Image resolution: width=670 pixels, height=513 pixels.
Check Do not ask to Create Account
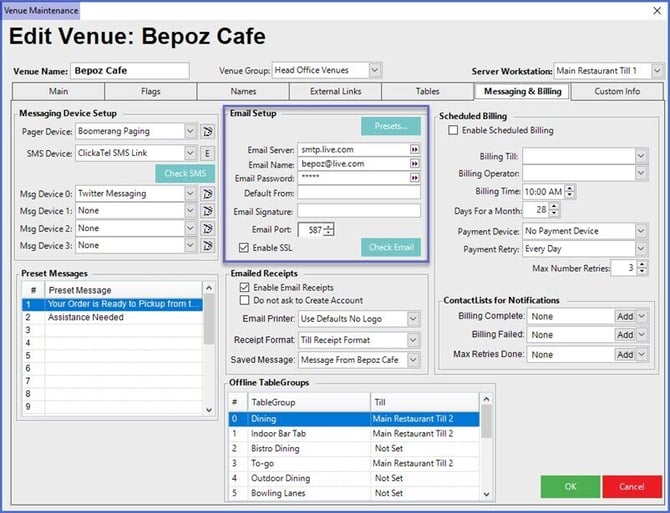point(245,300)
